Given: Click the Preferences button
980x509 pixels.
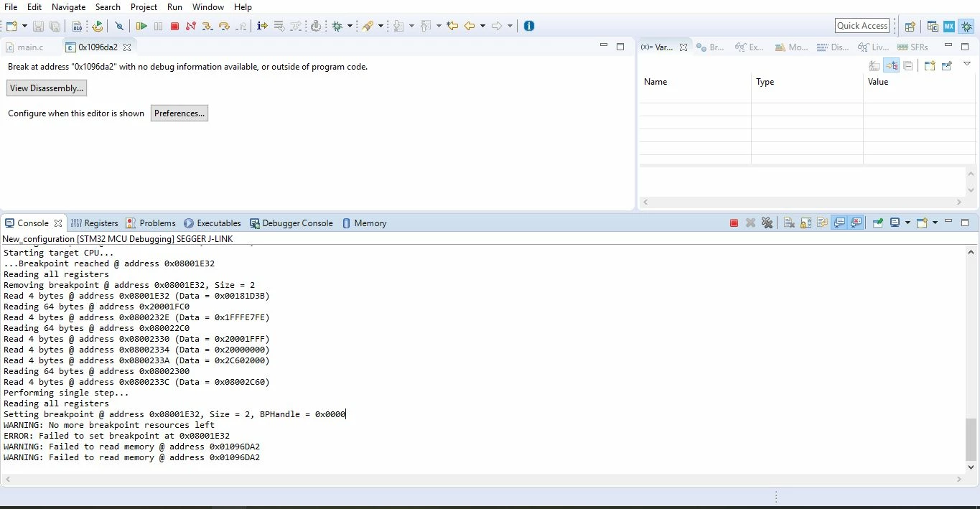Looking at the screenshot, I should [x=179, y=113].
